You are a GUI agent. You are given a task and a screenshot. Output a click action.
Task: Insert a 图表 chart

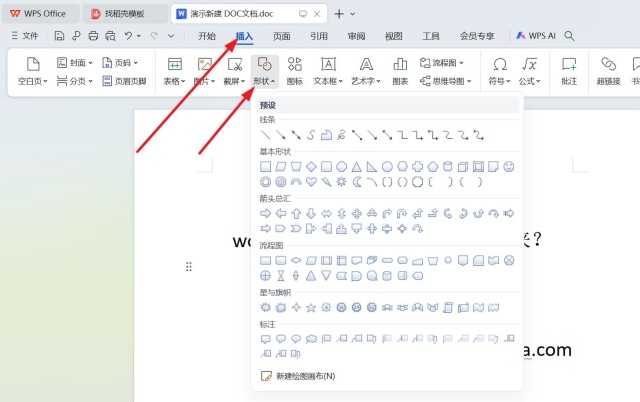point(400,71)
